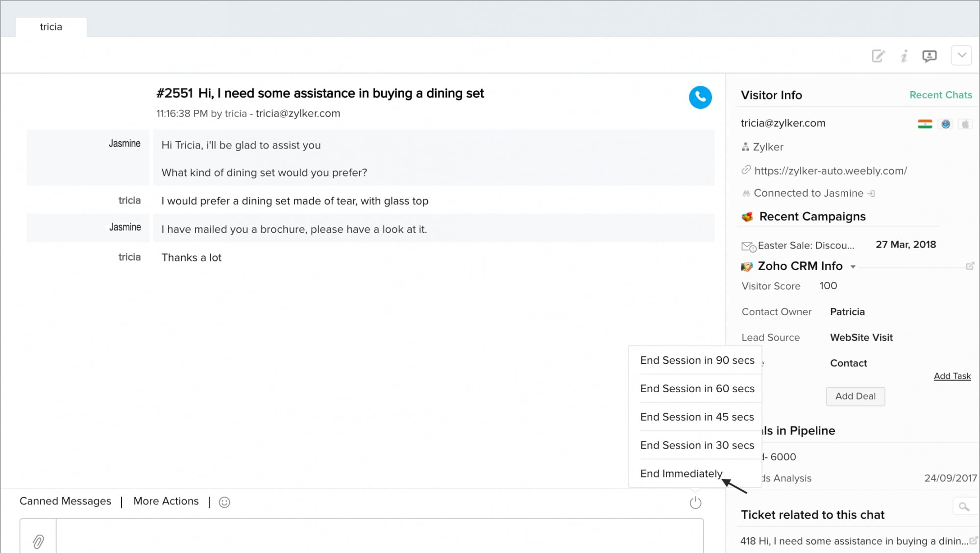The height and width of the screenshot is (553, 980).
Task: Switch to the tricia chat tab
Action: 51,27
